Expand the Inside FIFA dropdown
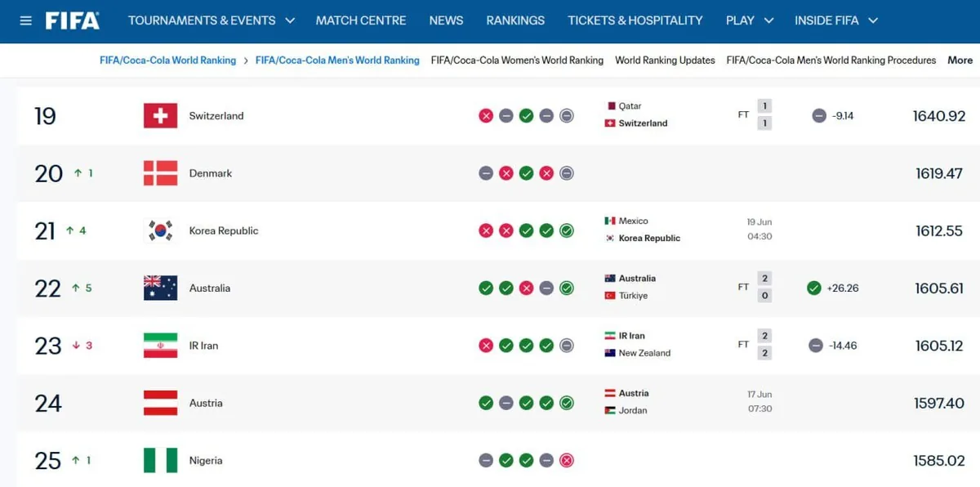The height and width of the screenshot is (487, 980). tap(836, 20)
